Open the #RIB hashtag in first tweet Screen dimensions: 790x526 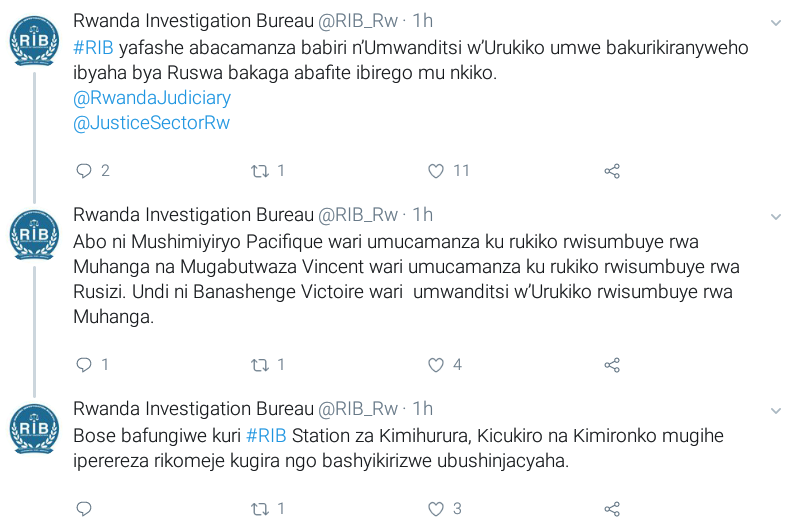(x=93, y=48)
